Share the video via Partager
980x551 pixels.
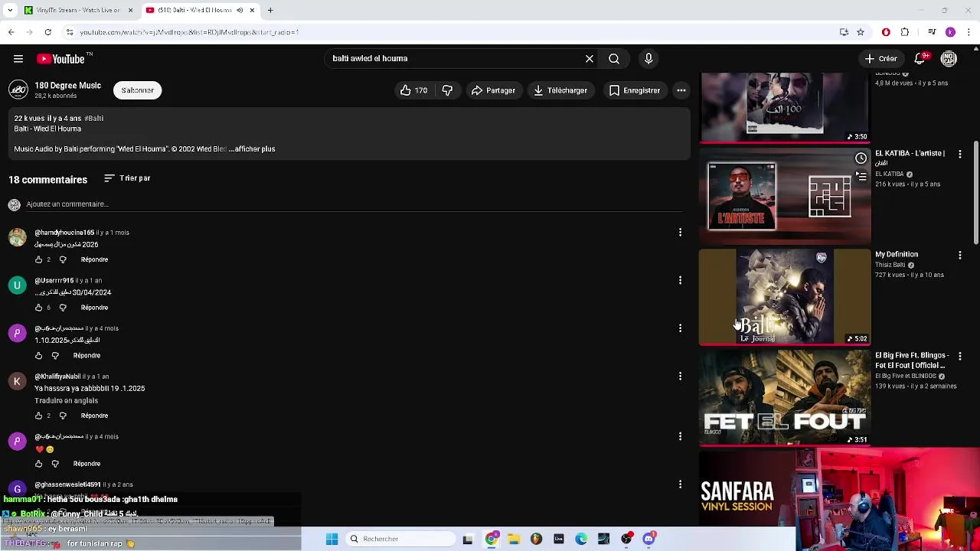493,90
